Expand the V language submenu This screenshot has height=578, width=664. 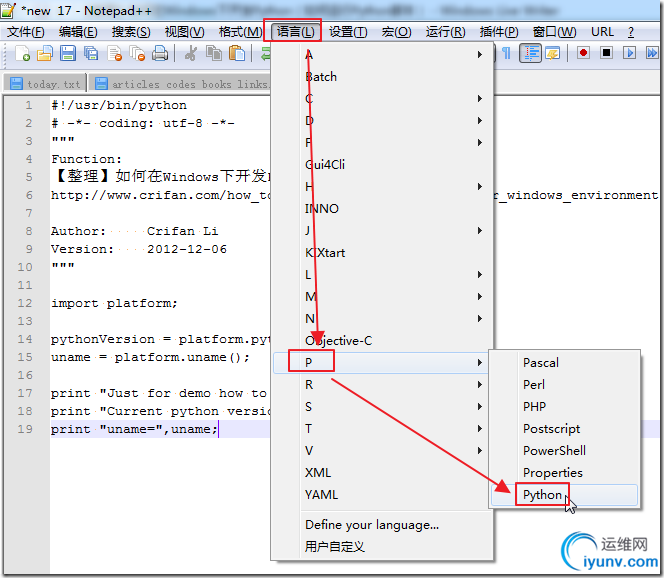(382, 451)
